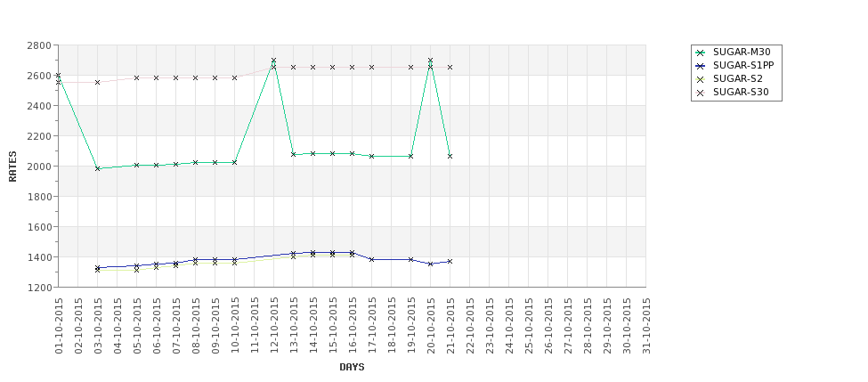
Task: Click the 31-10-2015 date label
Action: click(646, 326)
